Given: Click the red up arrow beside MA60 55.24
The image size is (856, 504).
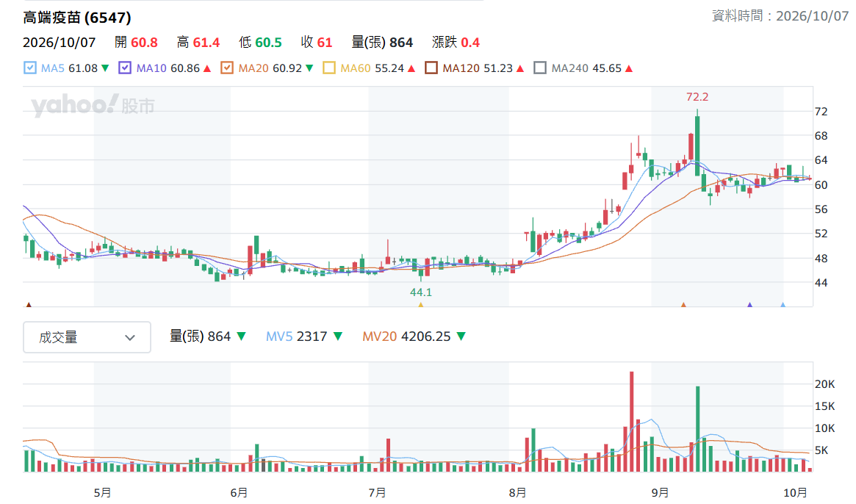Looking at the screenshot, I should 411,68.
